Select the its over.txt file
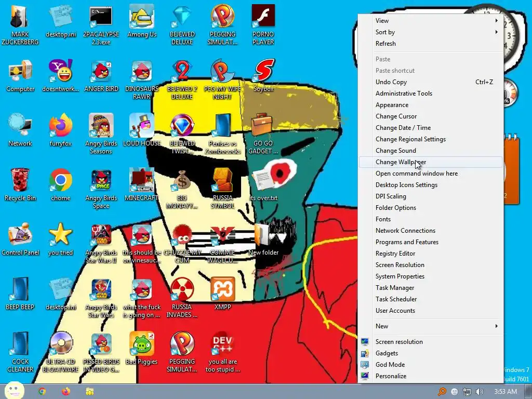The image size is (532, 399). (263, 184)
